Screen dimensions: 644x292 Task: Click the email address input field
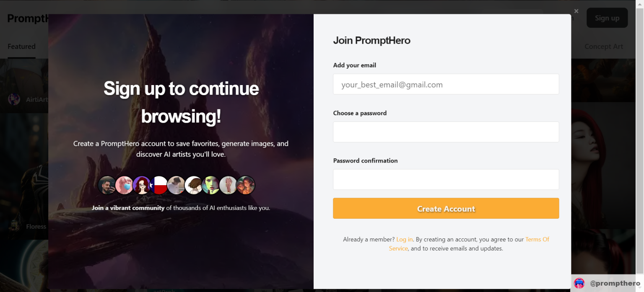(x=446, y=84)
